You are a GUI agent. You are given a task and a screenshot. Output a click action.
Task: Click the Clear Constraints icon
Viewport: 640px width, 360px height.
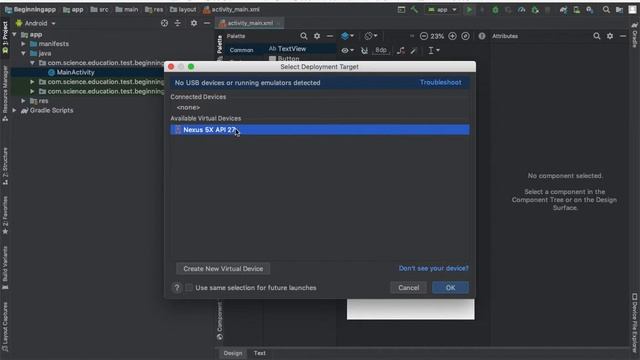point(401,50)
